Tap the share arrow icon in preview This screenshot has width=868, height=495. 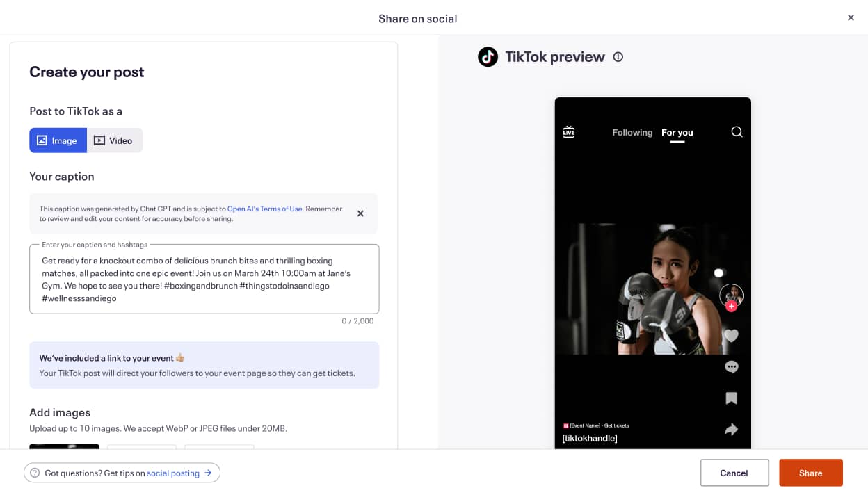[731, 430]
